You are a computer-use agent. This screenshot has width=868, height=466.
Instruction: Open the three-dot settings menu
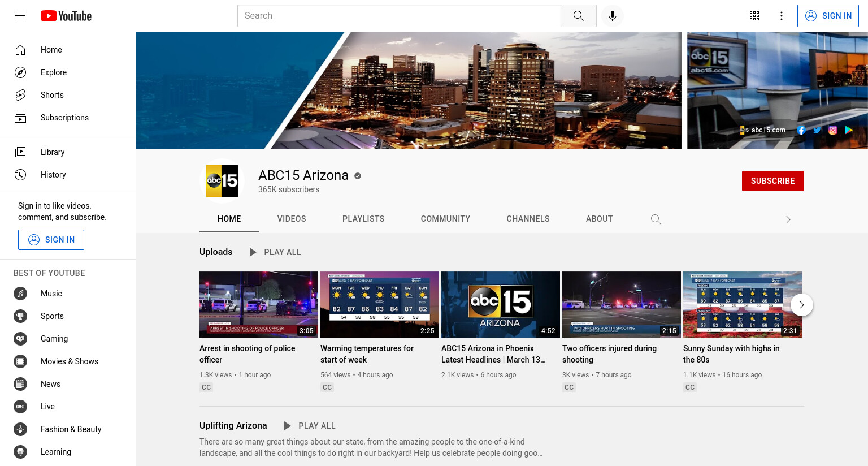point(782,16)
